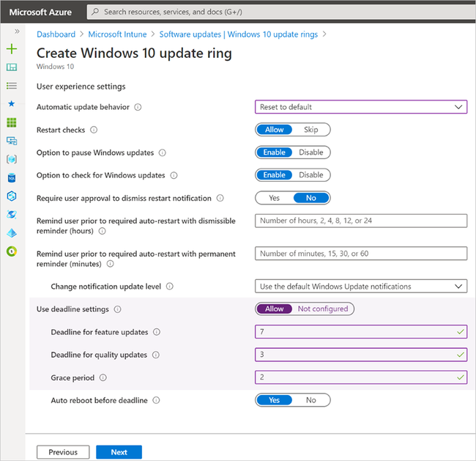Show info for Deadline for feature updates
This screenshot has height=461, width=476.
[x=157, y=332]
